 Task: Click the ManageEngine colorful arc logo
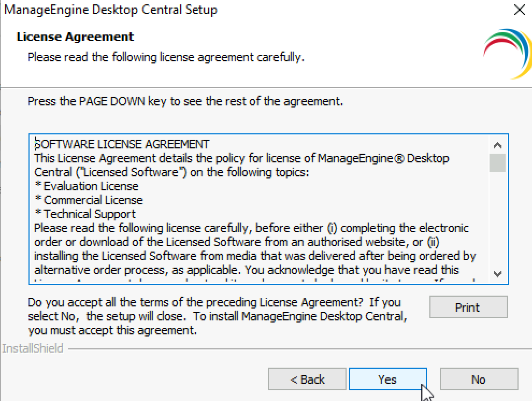coord(508,54)
